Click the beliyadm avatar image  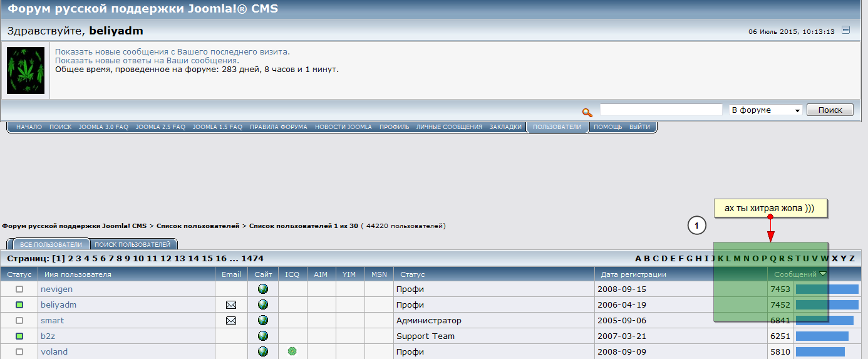tap(26, 70)
